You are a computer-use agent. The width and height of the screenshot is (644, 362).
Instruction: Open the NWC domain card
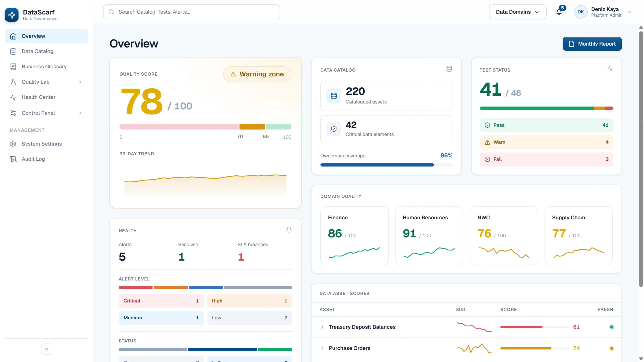pyautogui.click(x=504, y=236)
